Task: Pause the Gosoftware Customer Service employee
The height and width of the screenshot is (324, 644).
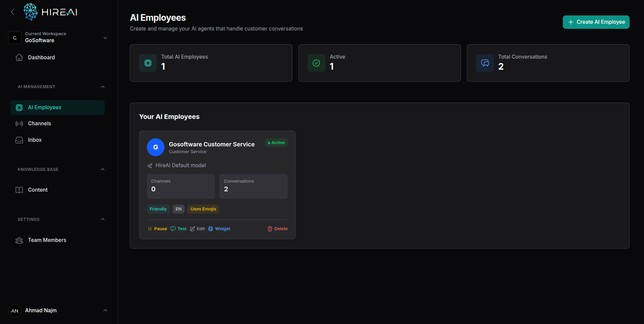Action: 157,229
